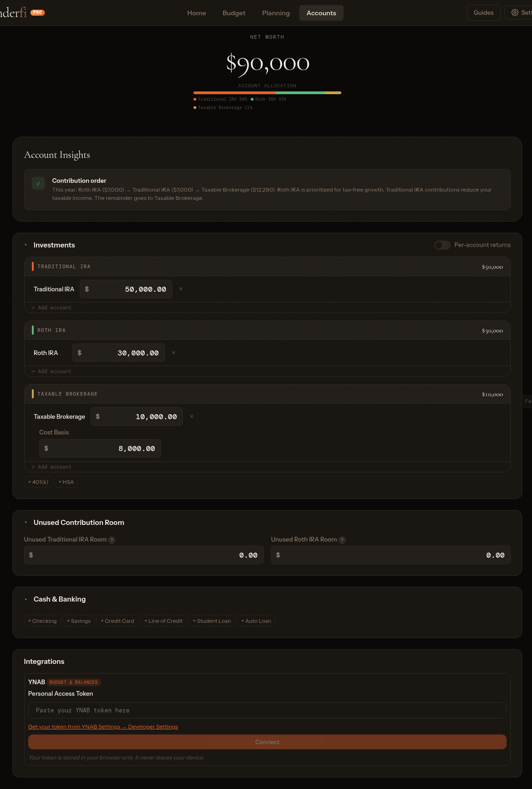Viewport: 532px width, 789px height.
Task: Click the account allocation color bar
Action: (267, 93)
